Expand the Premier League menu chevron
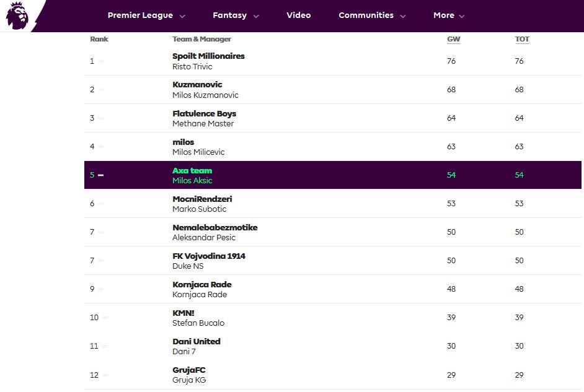Viewport: 584px width, 392px height. [182, 16]
